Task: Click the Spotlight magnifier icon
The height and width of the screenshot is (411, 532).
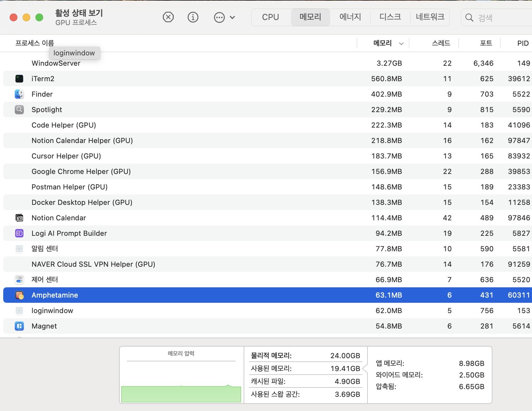Action: click(19, 110)
